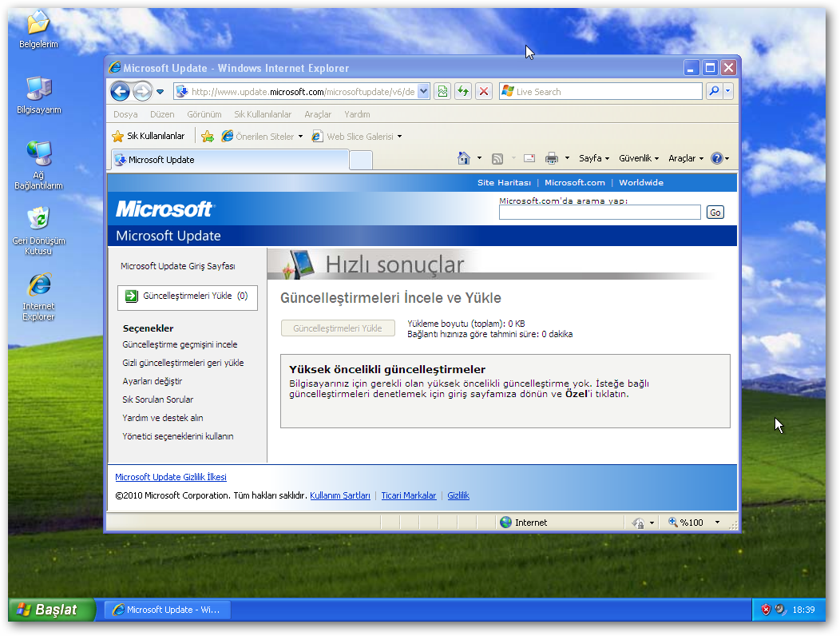Click the Stop loading red X icon
Image resolution: width=840 pixels, height=636 pixels.
coord(484,92)
